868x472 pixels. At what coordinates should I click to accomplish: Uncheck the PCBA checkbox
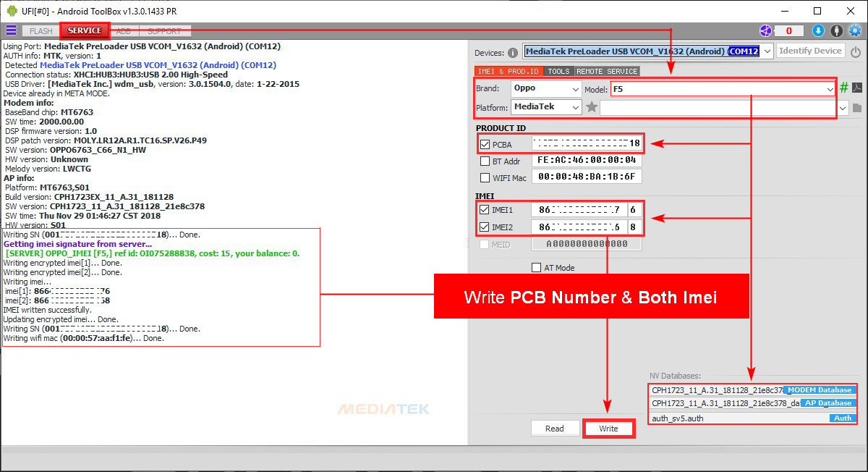point(485,144)
